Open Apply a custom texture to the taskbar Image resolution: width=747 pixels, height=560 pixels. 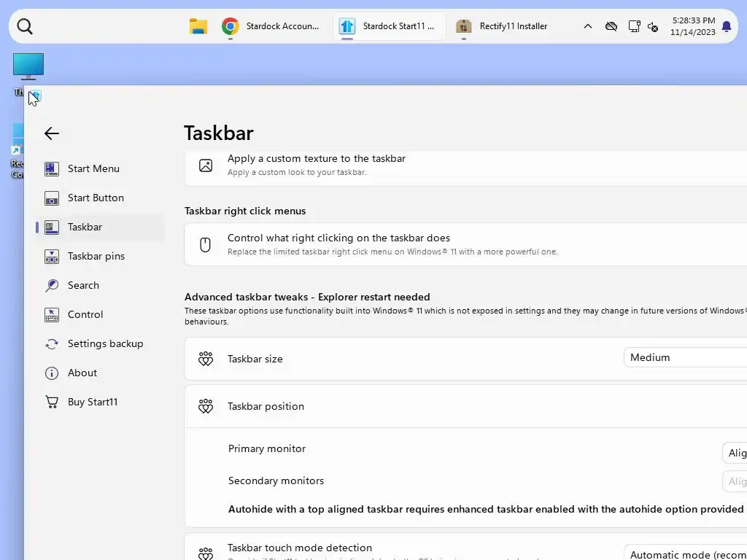[465, 167]
